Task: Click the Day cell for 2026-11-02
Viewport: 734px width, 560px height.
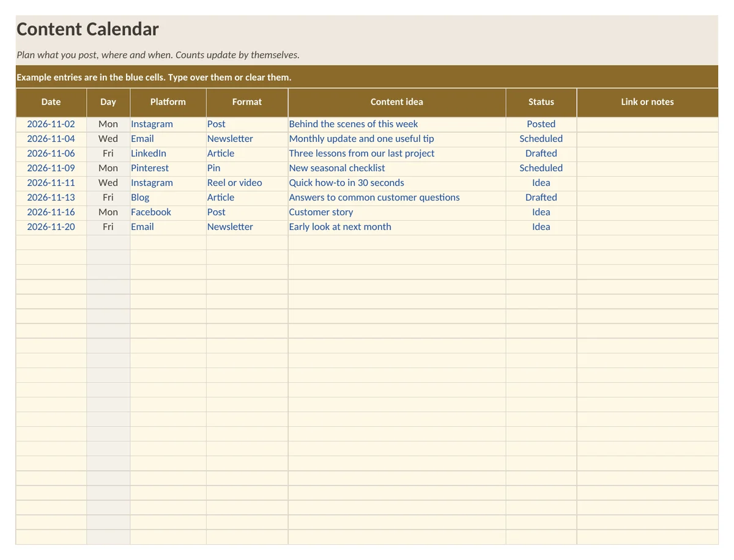Action: pos(108,124)
